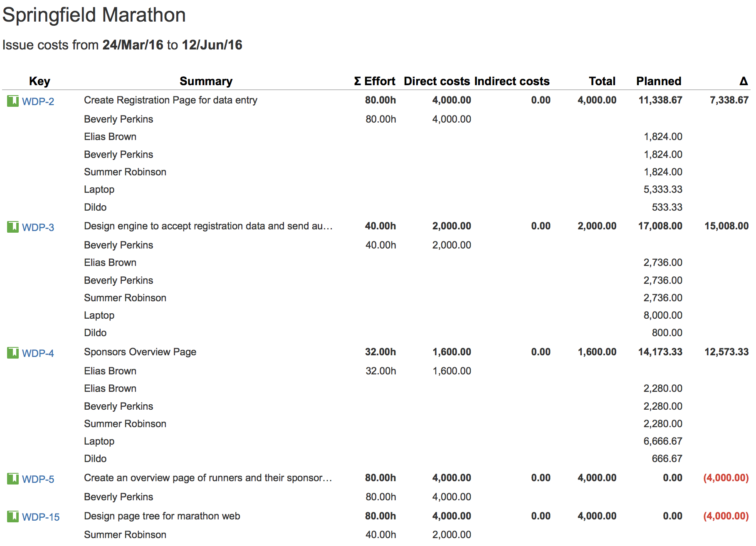756x546 pixels.
Task: Click the Planned column header
Action: 659,81
